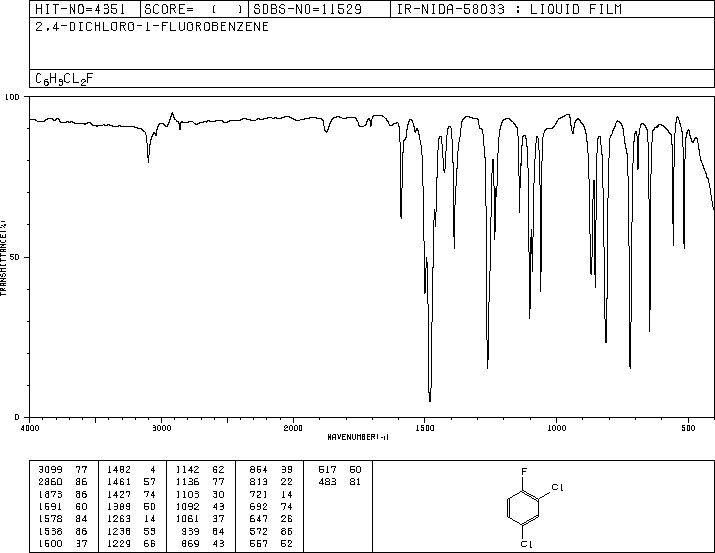This screenshot has height=553, width=715.
Task: Click the 939 peak table entry
Action: [203, 532]
